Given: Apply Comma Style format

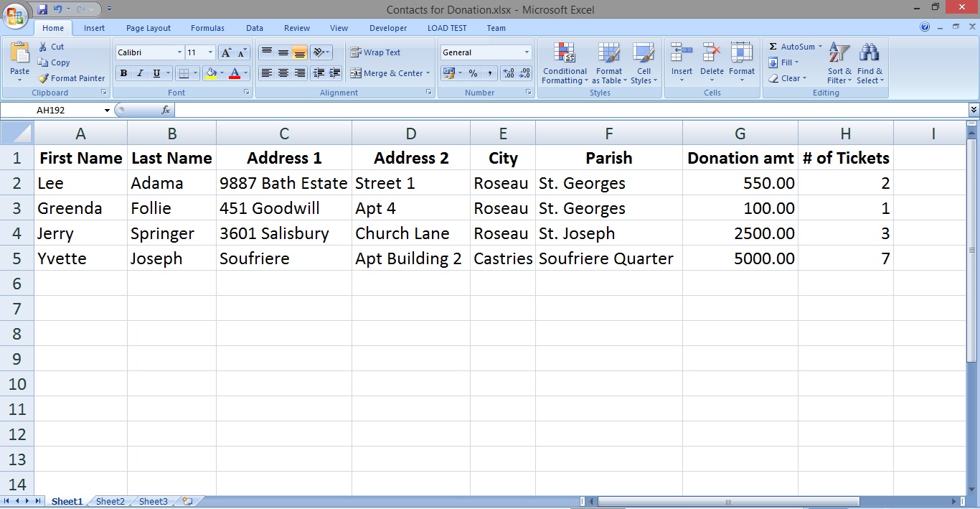Looking at the screenshot, I should coord(489,73).
